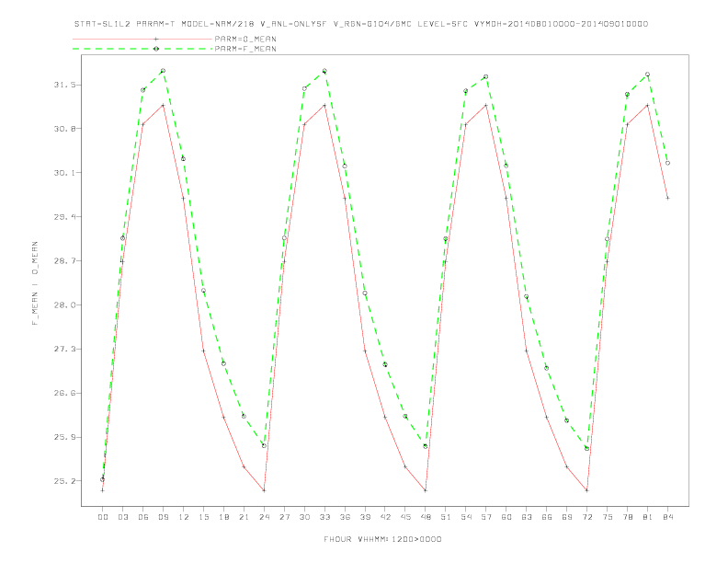Click the x-axis tick label 15
The width and height of the screenshot is (728, 563).
[x=203, y=517]
